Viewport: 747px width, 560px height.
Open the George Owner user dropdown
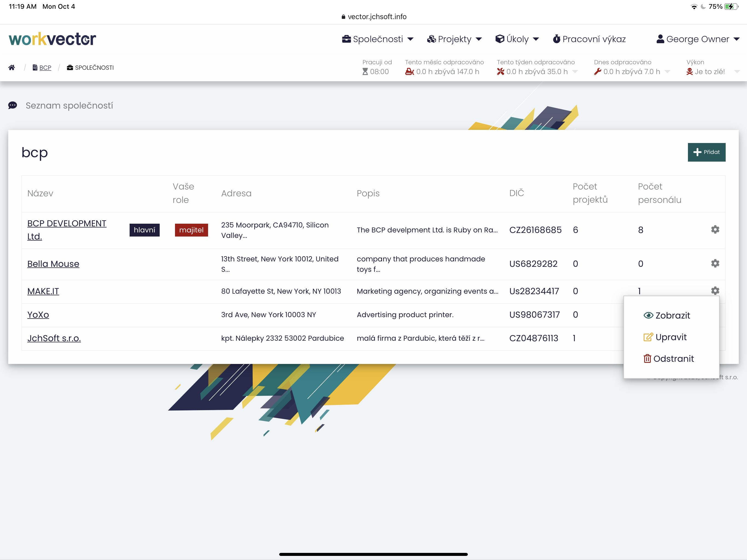[698, 39]
